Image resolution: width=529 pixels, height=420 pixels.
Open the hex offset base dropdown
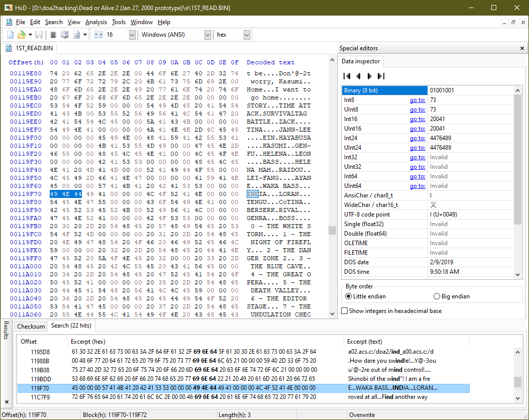pyautogui.click(x=247, y=35)
